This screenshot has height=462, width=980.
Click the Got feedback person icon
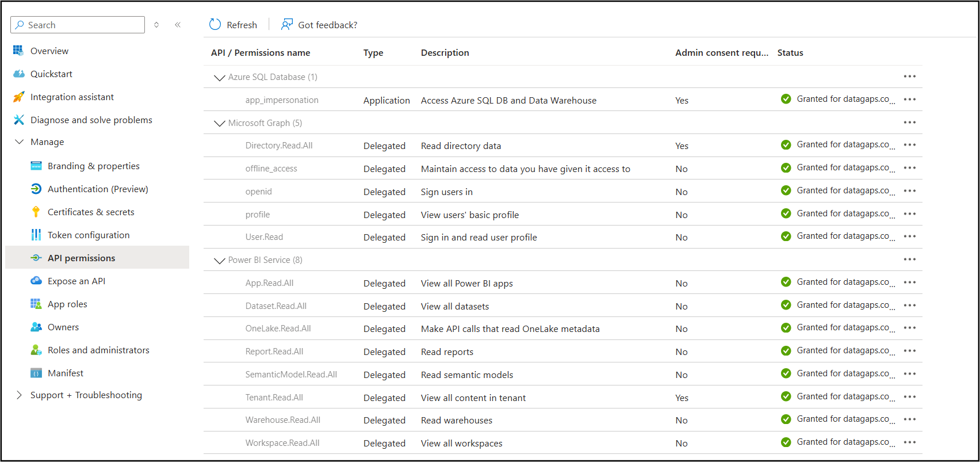tap(287, 24)
